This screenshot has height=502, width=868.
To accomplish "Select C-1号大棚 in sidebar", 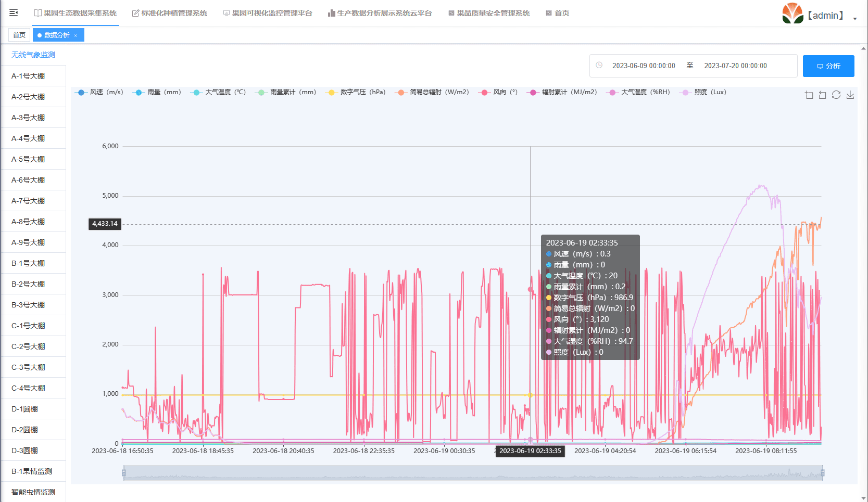I will [x=33, y=326].
